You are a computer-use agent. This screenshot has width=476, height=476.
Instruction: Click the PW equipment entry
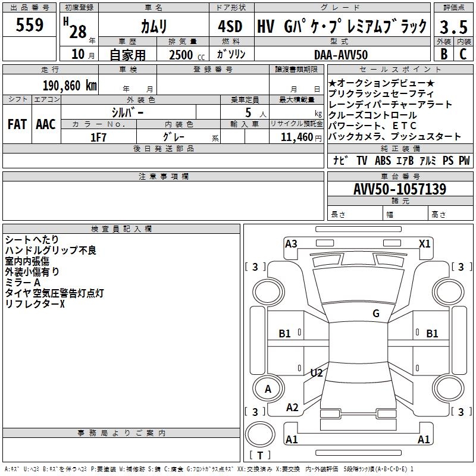point(464,160)
